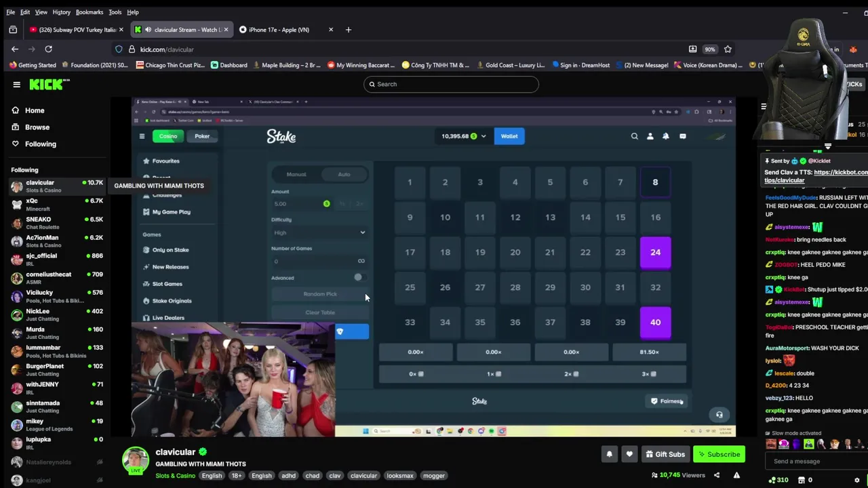Open the Bookmarks menu

tap(90, 12)
